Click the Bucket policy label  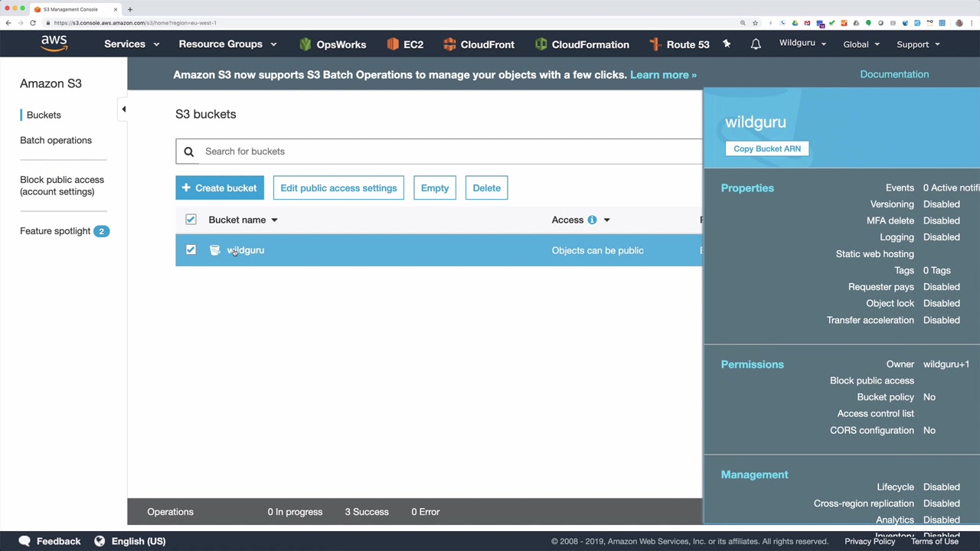[886, 397]
